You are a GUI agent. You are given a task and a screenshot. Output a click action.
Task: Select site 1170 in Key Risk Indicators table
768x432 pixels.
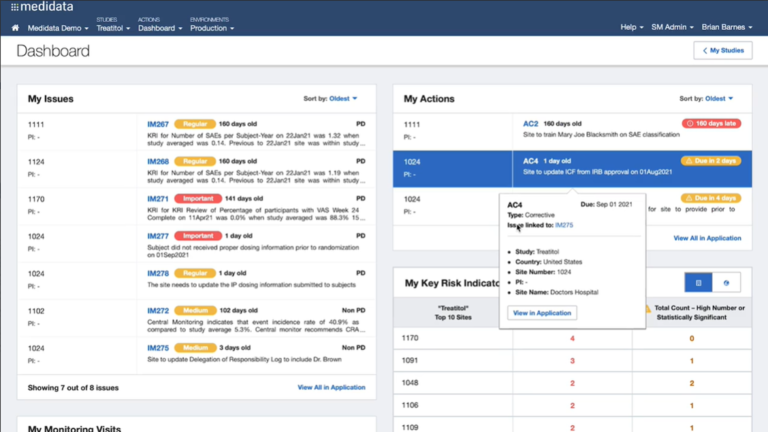[410, 338]
